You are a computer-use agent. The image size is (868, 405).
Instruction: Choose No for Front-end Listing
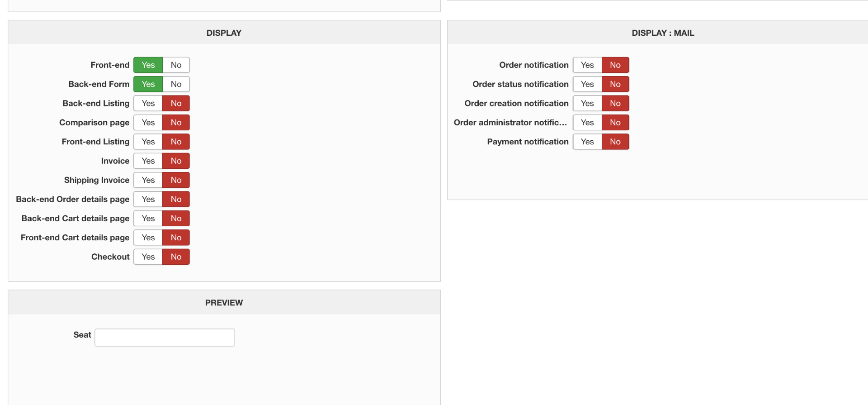click(176, 142)
